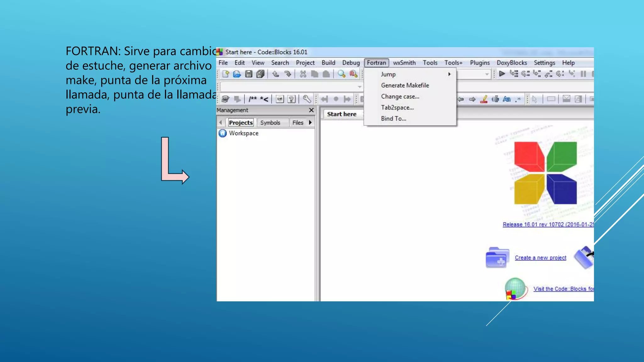
Task: Switch to the Files tab
Action: (x=298, y=123)
